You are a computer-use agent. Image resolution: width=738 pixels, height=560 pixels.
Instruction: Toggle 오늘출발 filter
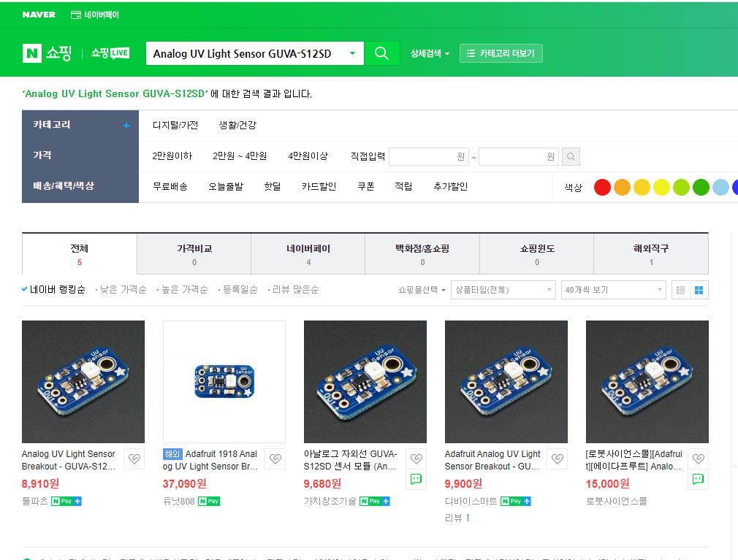[x=226, y=187]
